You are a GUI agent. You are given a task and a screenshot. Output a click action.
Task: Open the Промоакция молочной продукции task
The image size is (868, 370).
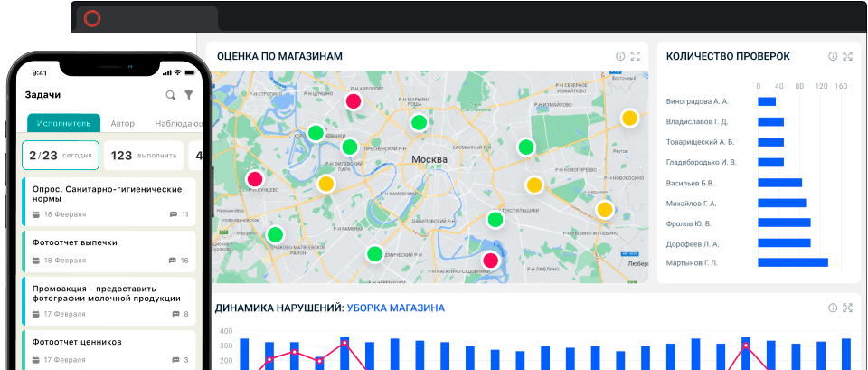(109, 301)
